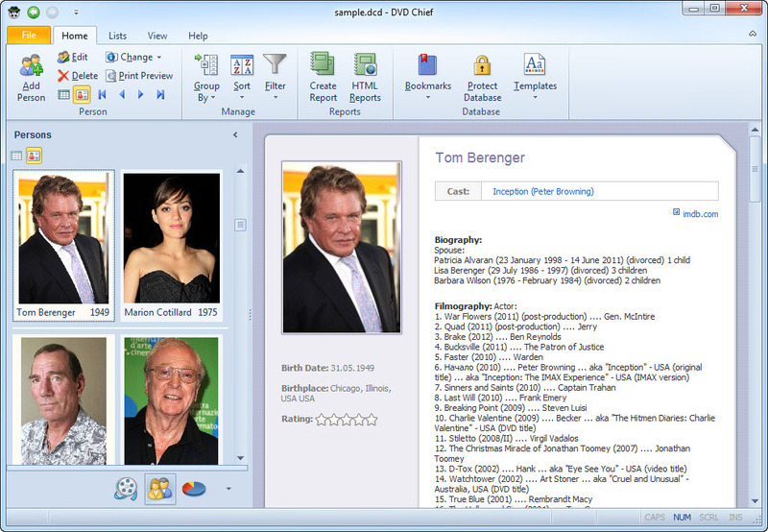
Task: Collapse the ribbon with the chevron
Action: (753, 34)
